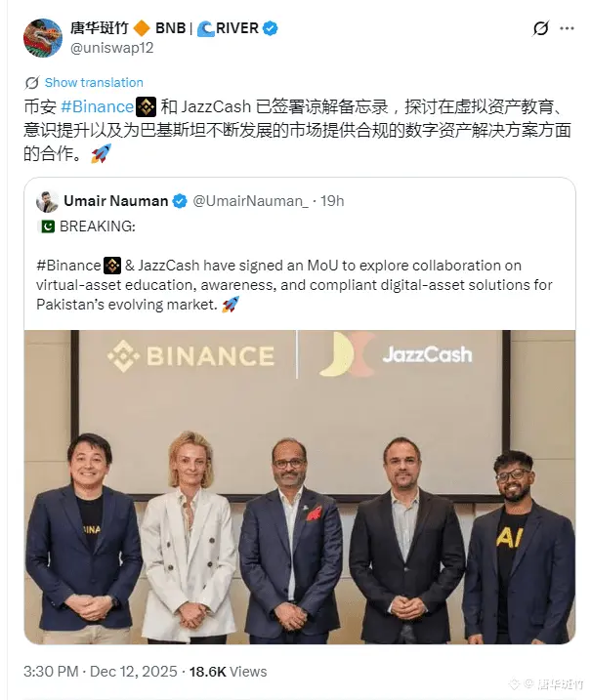The height and width of the screenshot is (700, 591).
Task: Click Show translation link
Action: point(94,83)
